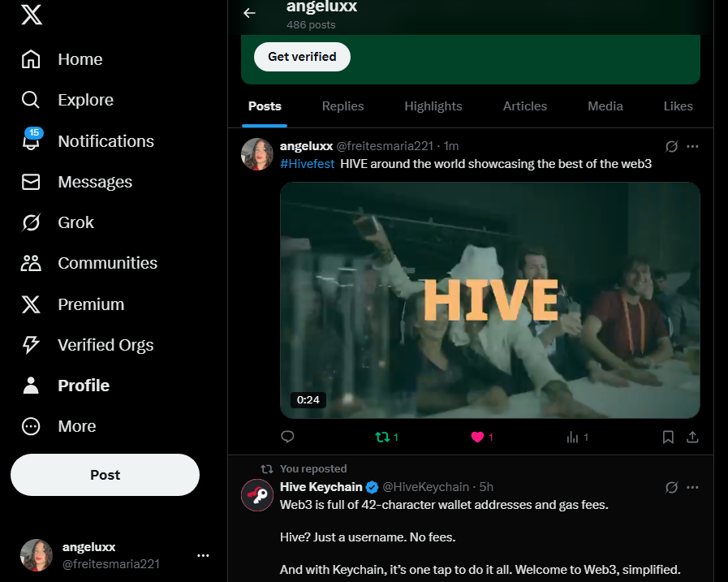
Task: Open Hive Keychain profile name link
Action: pos(321,487)
